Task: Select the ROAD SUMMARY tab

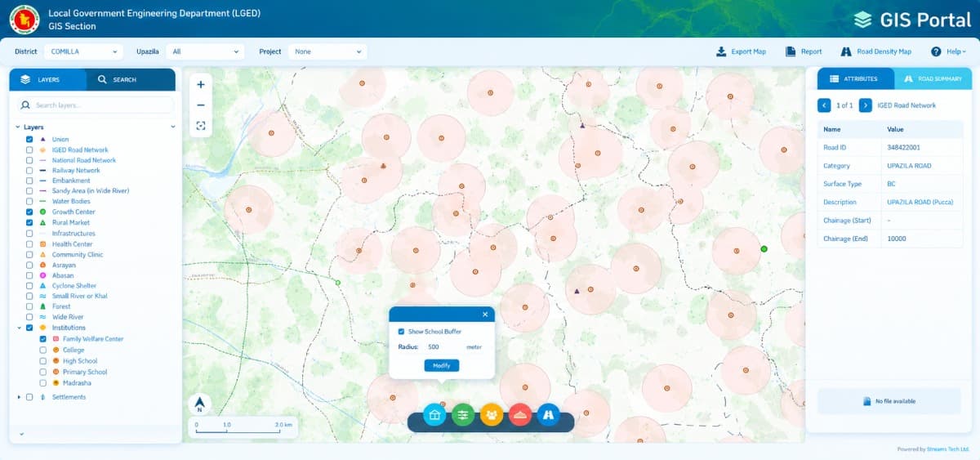Action: click(x=933, y=78)
